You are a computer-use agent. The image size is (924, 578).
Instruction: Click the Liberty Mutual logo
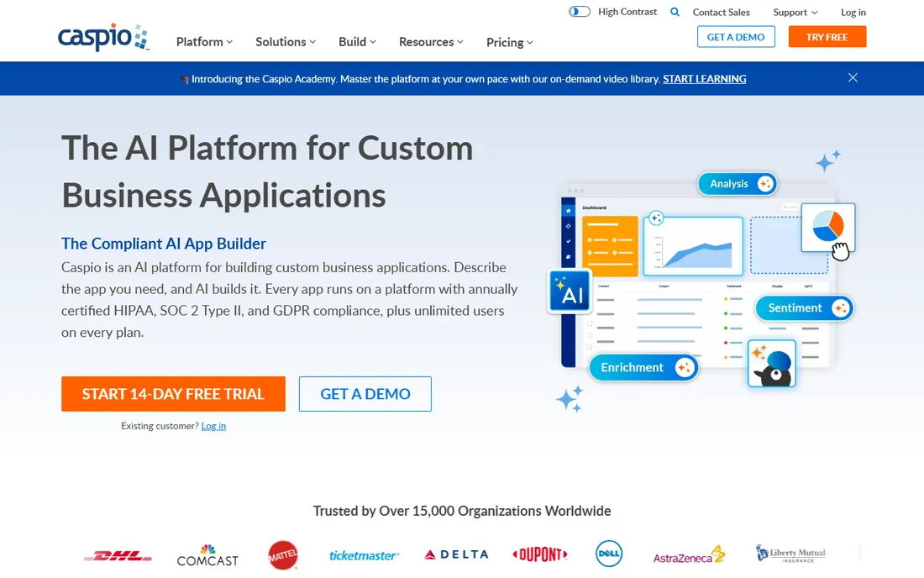(790, 554)
